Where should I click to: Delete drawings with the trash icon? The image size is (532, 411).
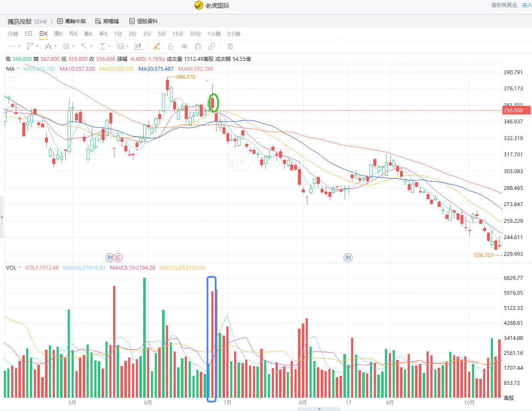pos(230,46)
